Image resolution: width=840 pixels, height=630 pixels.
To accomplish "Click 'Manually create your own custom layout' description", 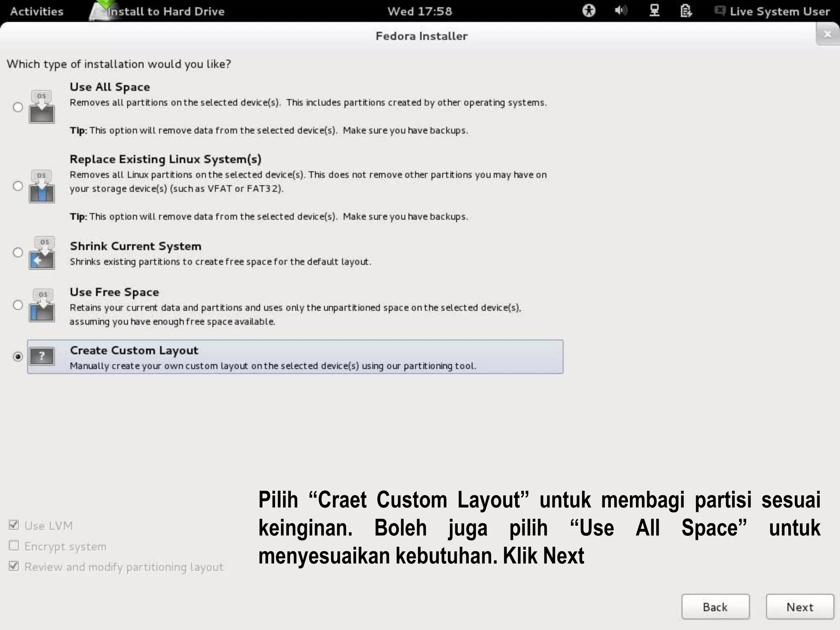I will (x=273, y=366).
